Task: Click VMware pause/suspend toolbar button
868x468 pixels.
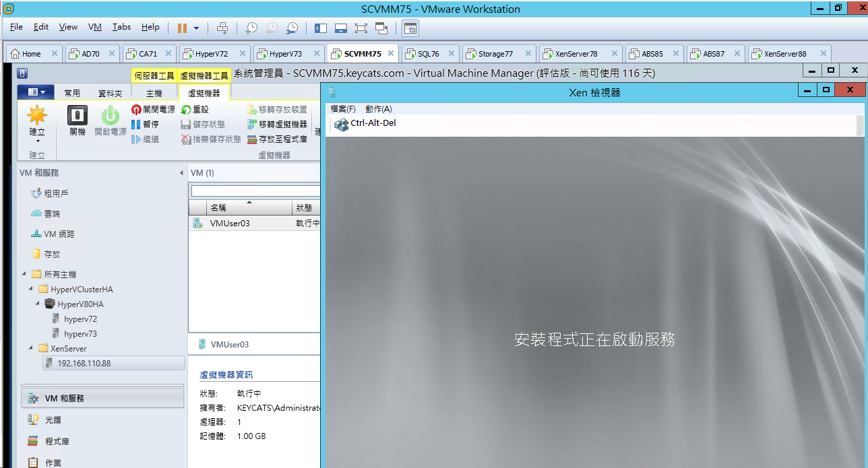Action: [x=182, y=28]
